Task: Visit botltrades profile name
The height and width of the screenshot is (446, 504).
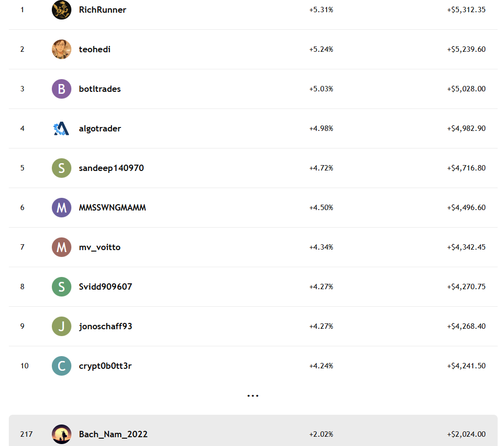Action: coord(100,89)
